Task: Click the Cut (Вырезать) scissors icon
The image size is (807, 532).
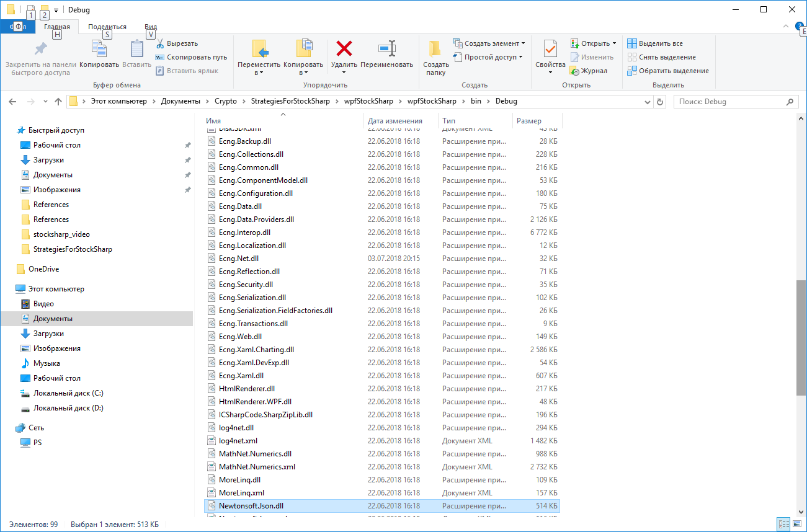Action: pos(160,43)
